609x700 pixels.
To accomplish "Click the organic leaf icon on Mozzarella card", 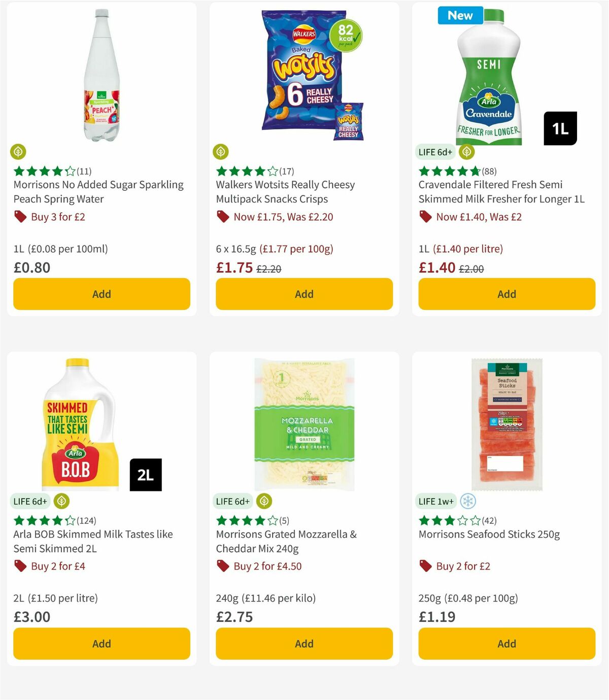I will [x=263, y=501].
